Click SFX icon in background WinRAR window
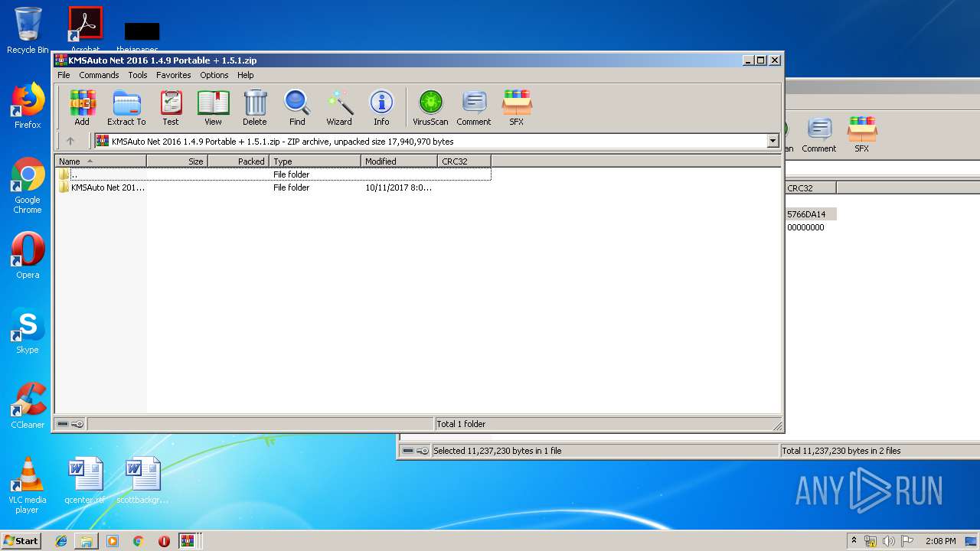The width and height of the screenshot is (980, 551). coord(862,135)
